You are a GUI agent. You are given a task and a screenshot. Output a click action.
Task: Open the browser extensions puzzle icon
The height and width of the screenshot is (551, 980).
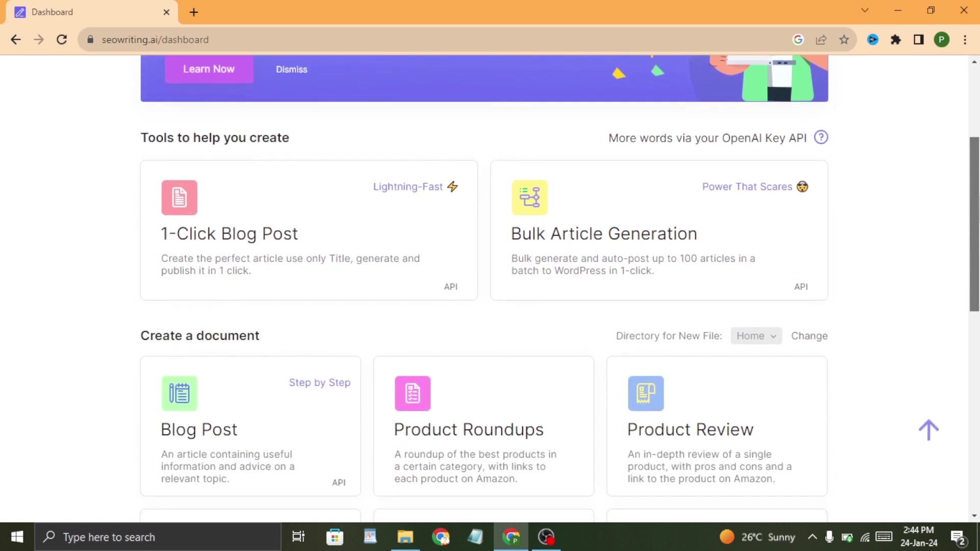tap(896, 39)
